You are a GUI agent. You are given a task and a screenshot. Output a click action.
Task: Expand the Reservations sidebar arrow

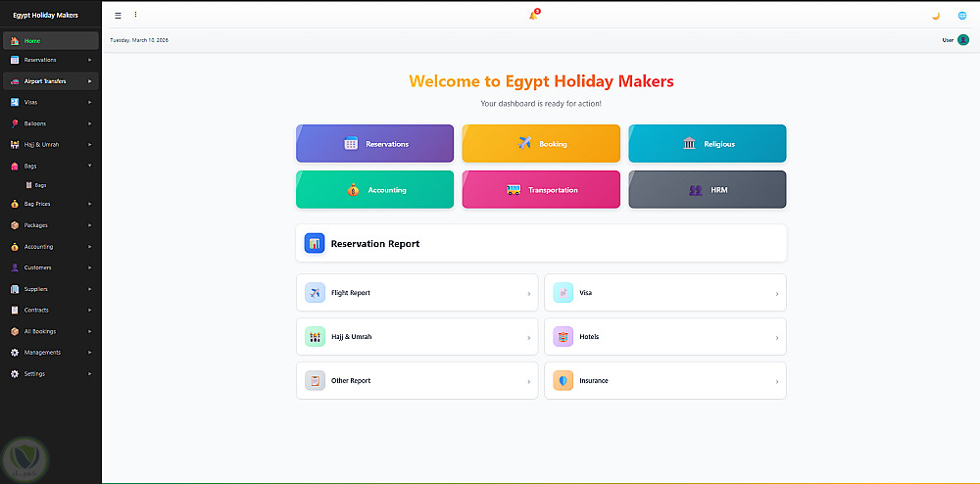pos(90,60)
